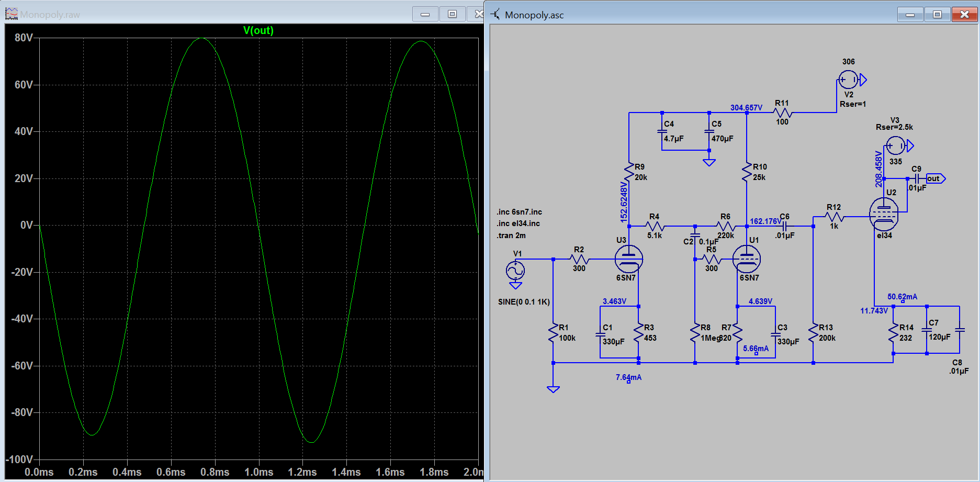Select resistor R5 300 symbol
Screen dimensions: 980x482
pyautogui.click(x=712, y=259)
